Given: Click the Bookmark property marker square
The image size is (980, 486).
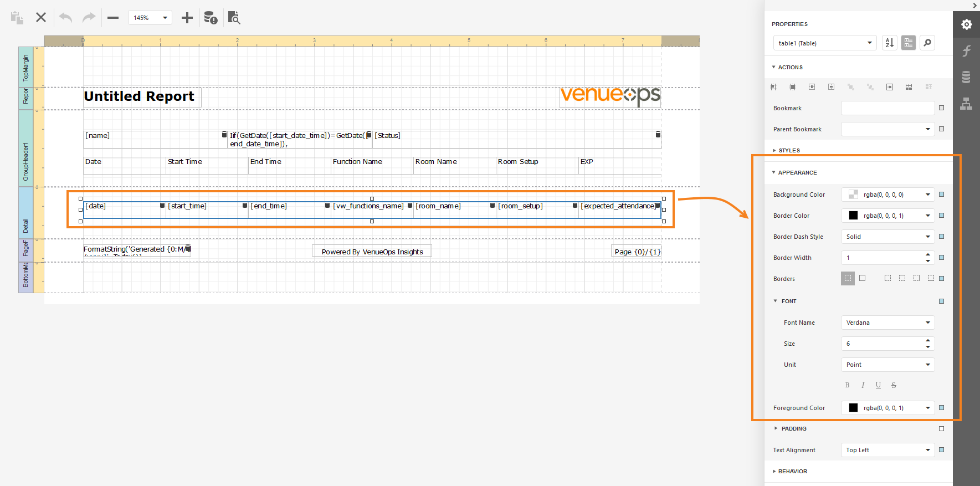Looking at the screenshot, I should 941,108.
